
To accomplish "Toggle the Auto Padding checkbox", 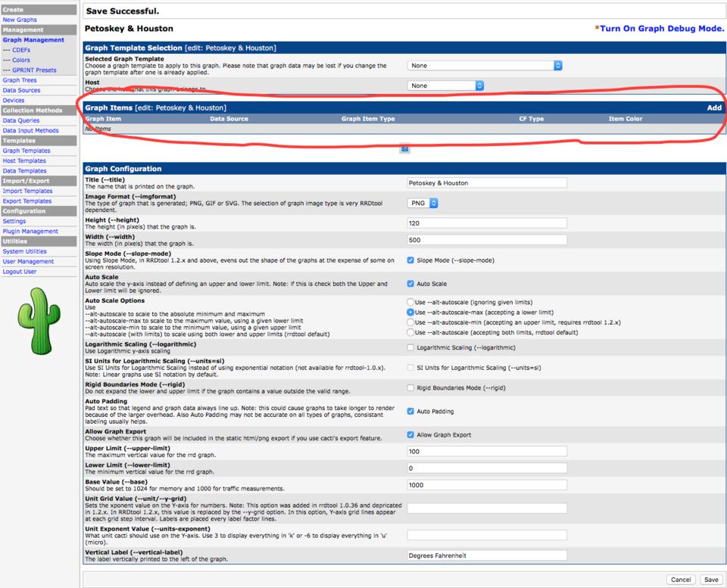I will (x=410, y=411).
